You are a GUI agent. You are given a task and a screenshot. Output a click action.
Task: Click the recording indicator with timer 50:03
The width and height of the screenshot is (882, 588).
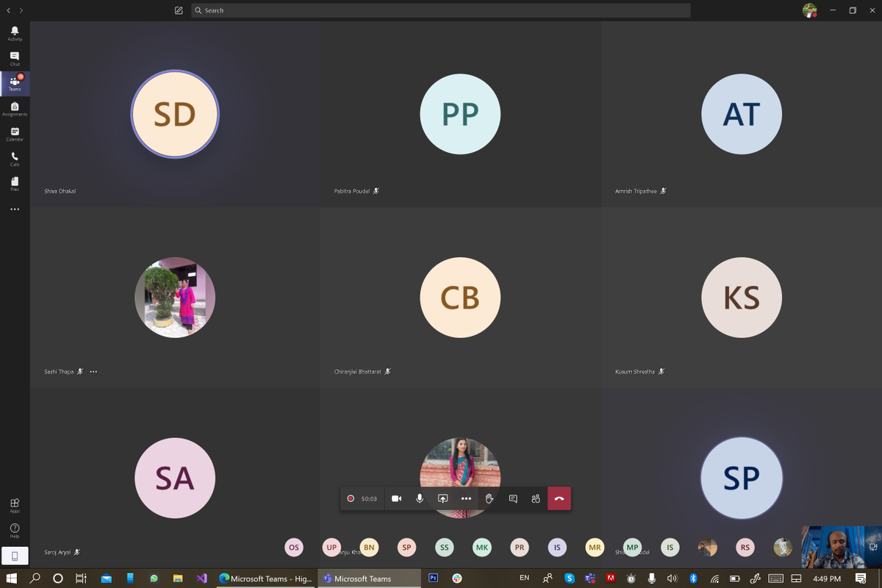coord(362,498)
